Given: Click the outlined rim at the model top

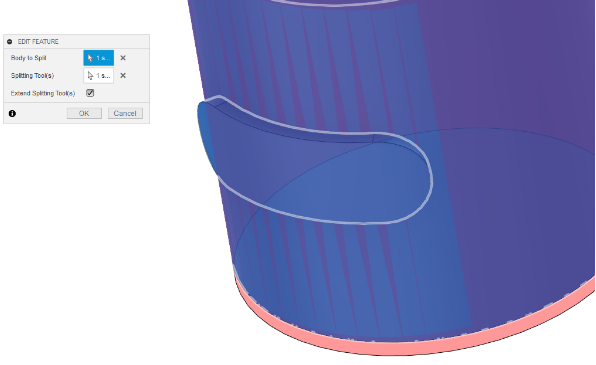Looking at the screenshot, I should click(334, 3).
